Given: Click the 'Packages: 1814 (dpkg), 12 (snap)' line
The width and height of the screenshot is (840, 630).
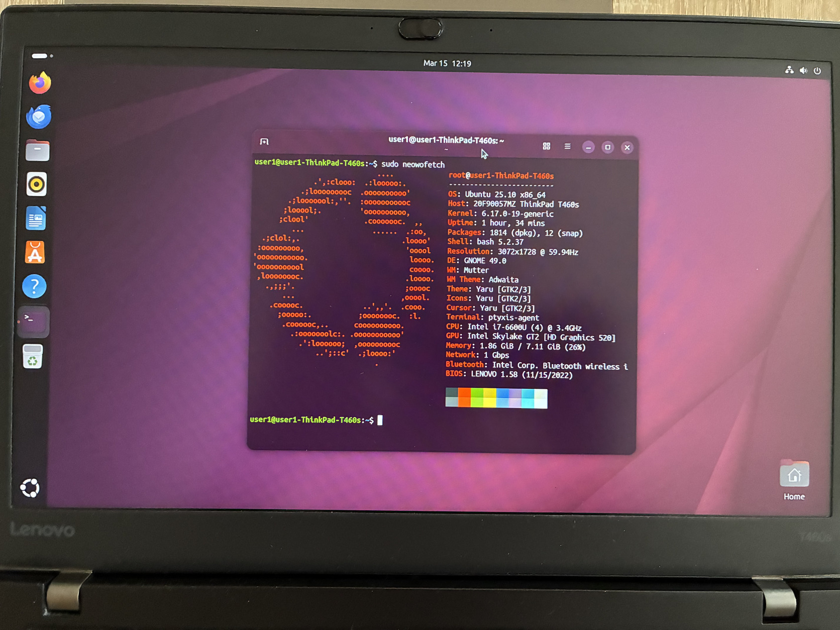Looking at the screenshot, I should pyautogui.click(x=515, y=233).
